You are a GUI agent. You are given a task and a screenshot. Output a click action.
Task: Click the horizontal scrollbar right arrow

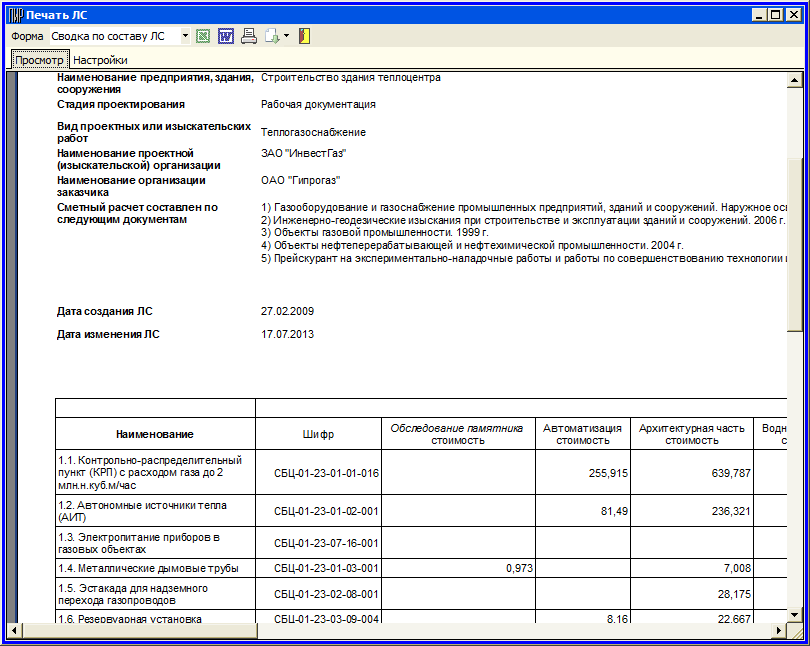(x=780, y=630)
